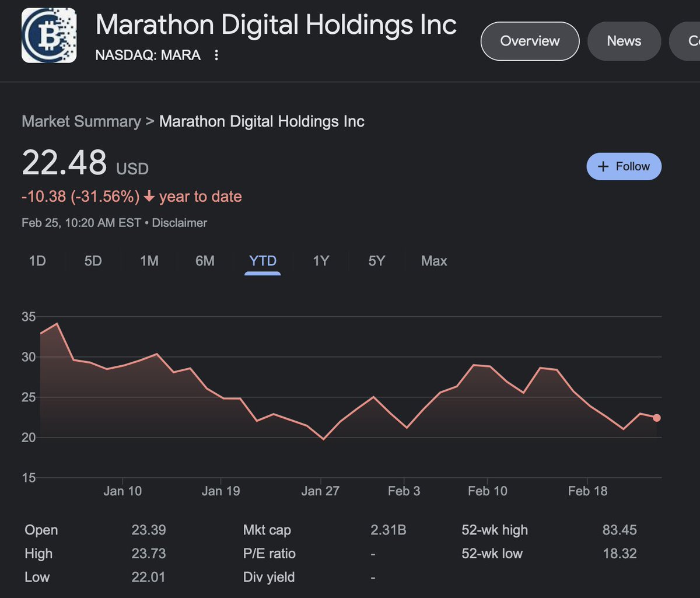Select the Overview tab
Image resolution: width=700 pixels, height=598 pixels.
(x=530, y=41)
